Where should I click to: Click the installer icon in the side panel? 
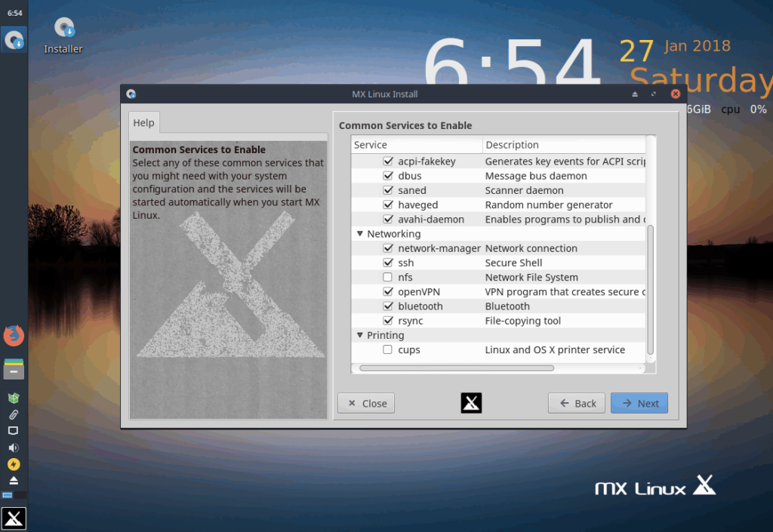pos(14,40)
